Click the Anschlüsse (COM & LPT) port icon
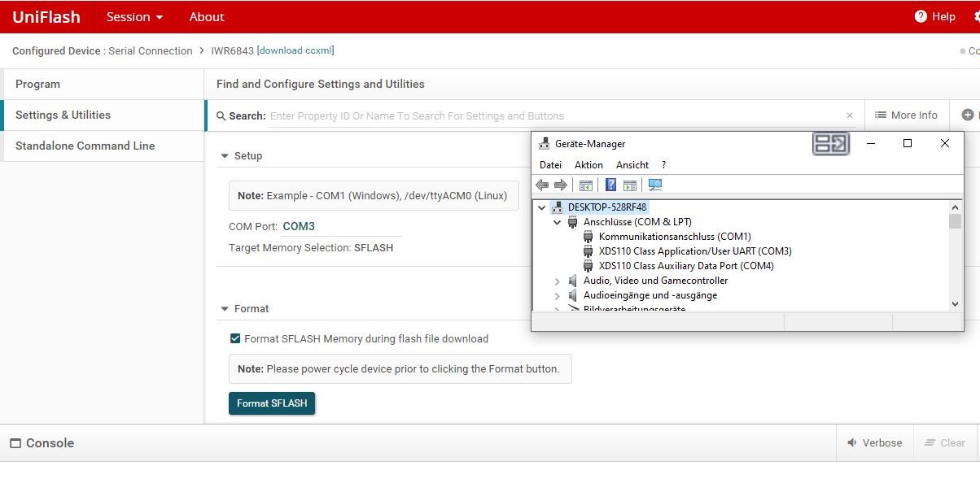The image size is (980, 501). (x=573, y=222)
